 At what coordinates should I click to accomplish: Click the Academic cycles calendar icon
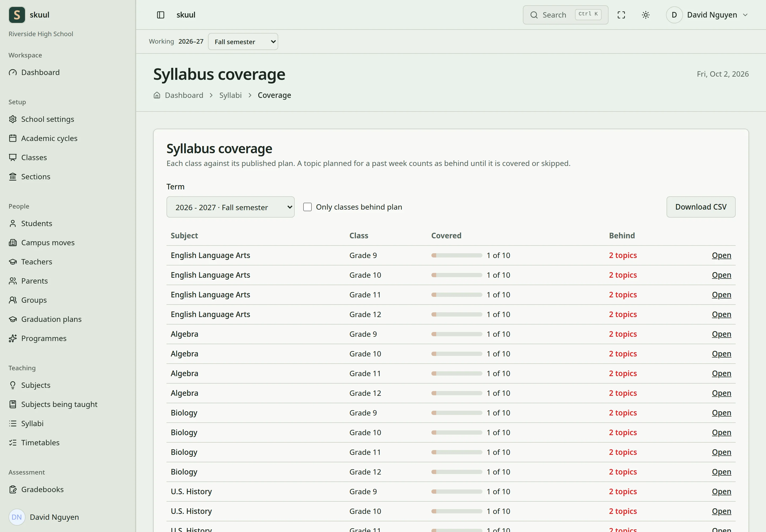pyautogui.click(x=13, y=138)
